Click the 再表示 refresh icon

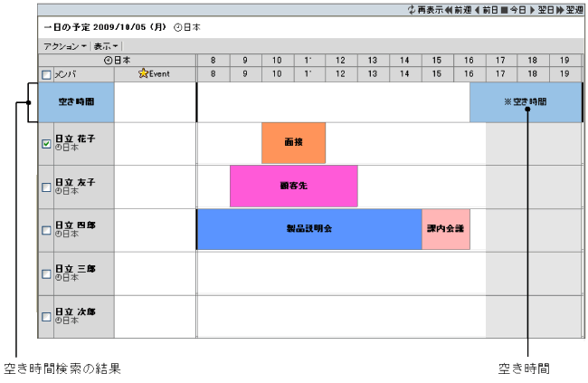412,10
